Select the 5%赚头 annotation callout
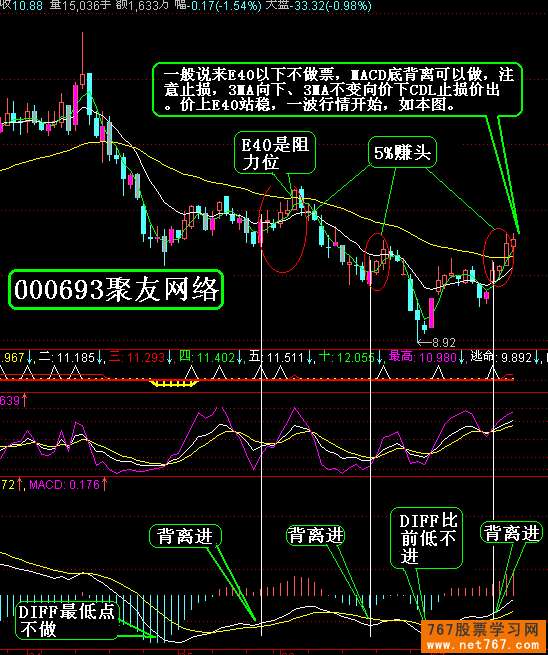548x655 pixels. coord(402,152)
